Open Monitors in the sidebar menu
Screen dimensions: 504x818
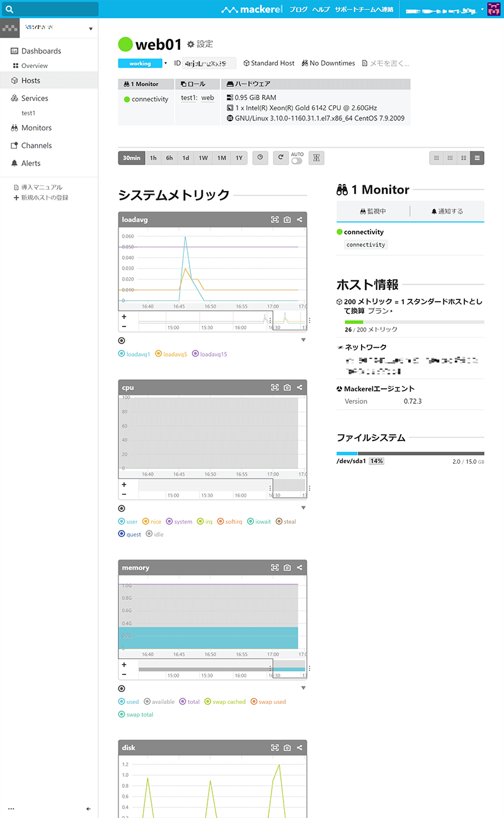[36, 128]
